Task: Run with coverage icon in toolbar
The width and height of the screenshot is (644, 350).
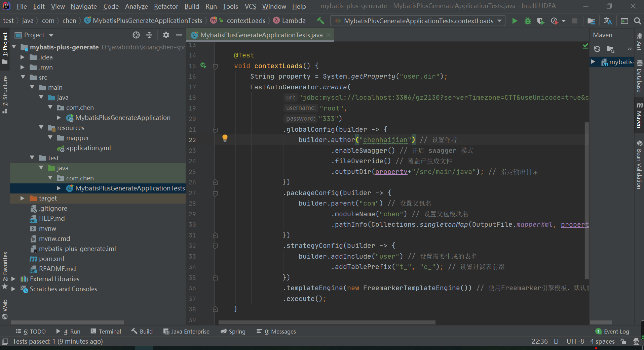Action: [541, 21]
